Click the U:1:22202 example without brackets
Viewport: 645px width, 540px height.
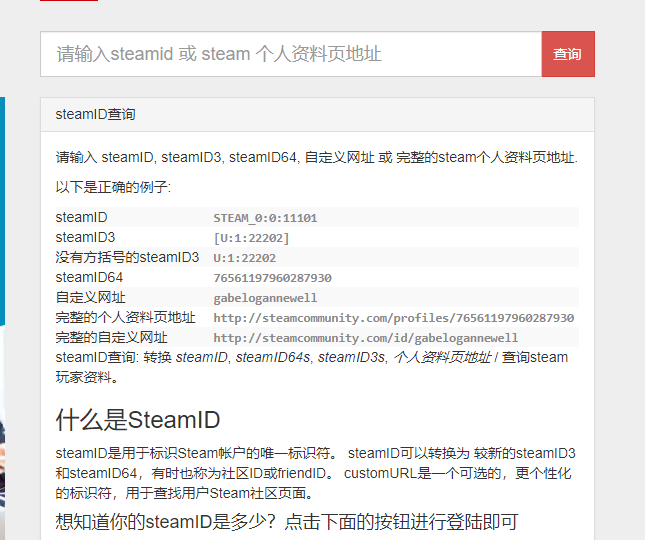point(244,257)
